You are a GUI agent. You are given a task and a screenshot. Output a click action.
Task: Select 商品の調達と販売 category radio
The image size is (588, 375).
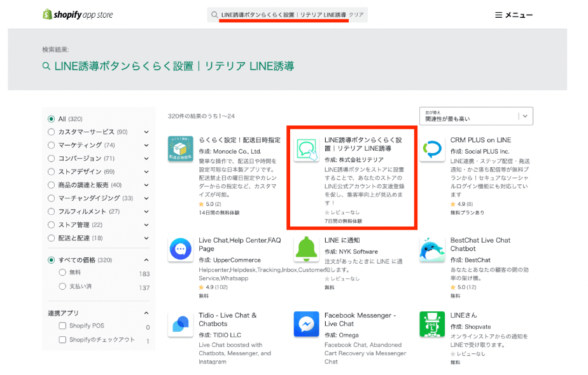(x=52, y=185)
